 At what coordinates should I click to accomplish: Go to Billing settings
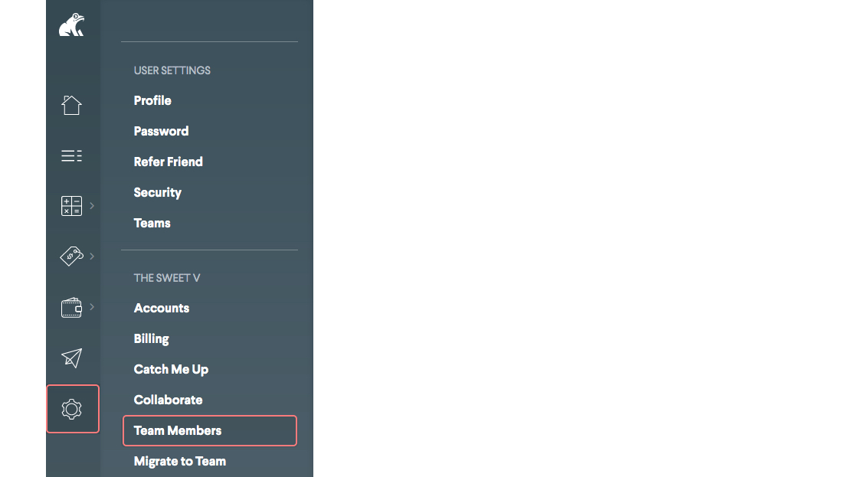coord(151,338)
